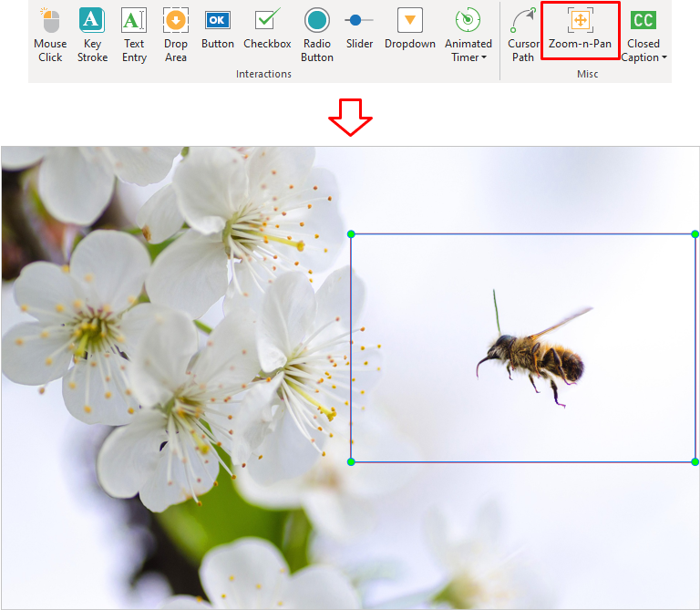This screenshot has width=700, height=610.
Task: Click the Button insert icon
Action: 218,29
